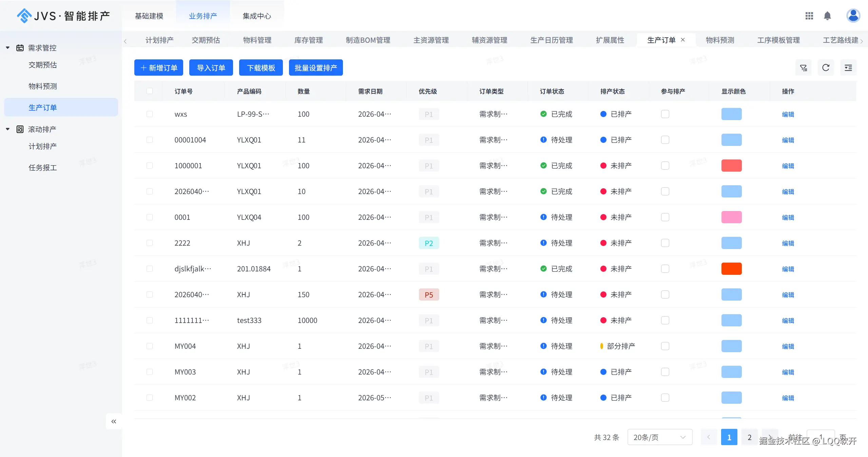Collapse sidebar with double-chevron icon
This screenshot has height=457, width=868.
(x=114, y=421)
